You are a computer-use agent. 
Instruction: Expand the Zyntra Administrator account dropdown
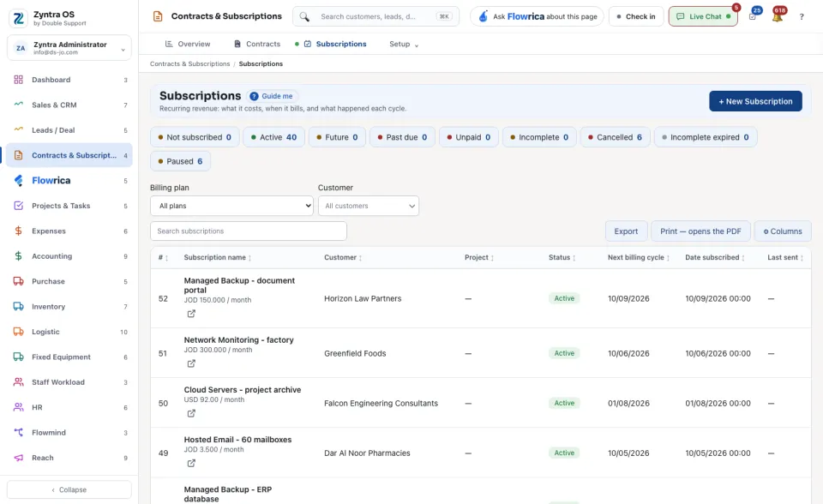pyautogui.click(x=69, y=48)
